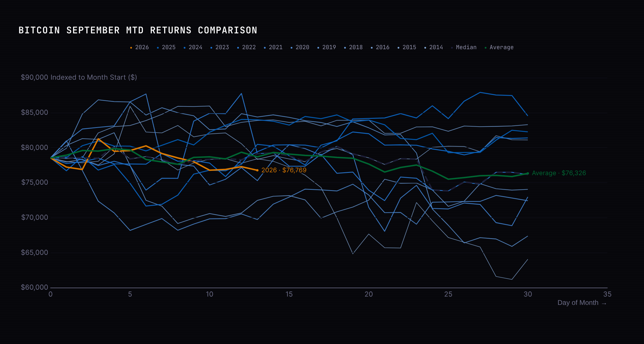The width and height of the screenshot is (644, 344).
Task: Click the 2016 legend entry
Action: point(380,47)
